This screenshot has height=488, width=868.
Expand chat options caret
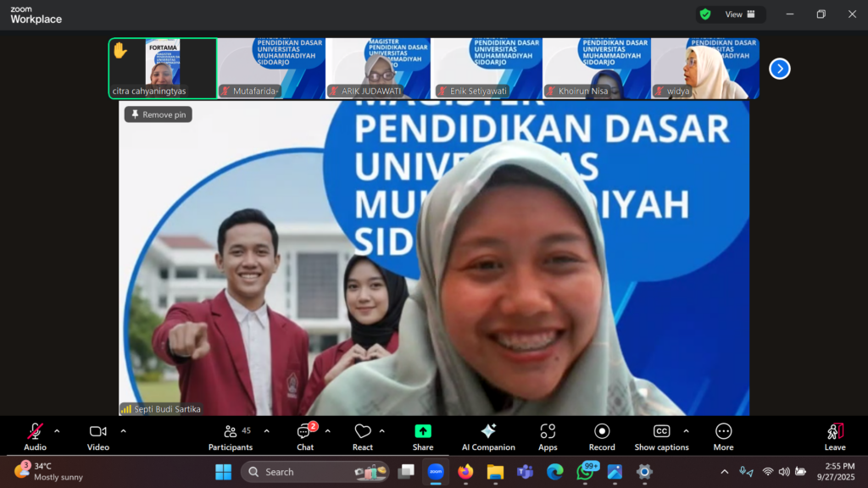328,431
